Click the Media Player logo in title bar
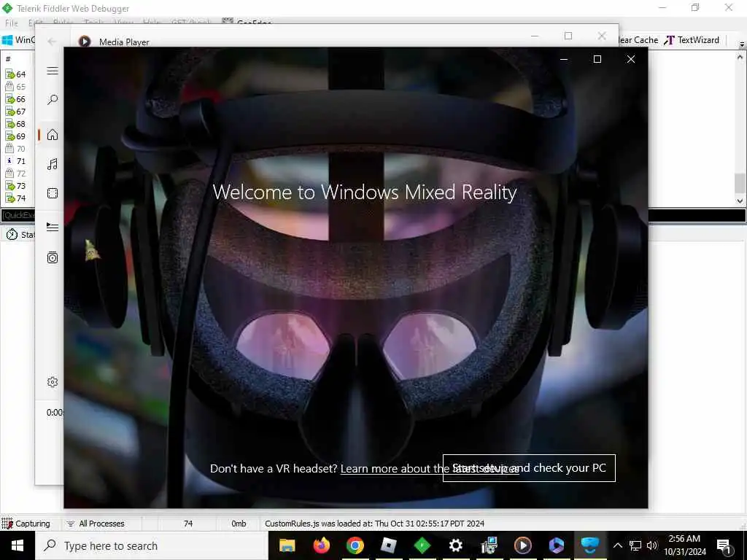 85,42
